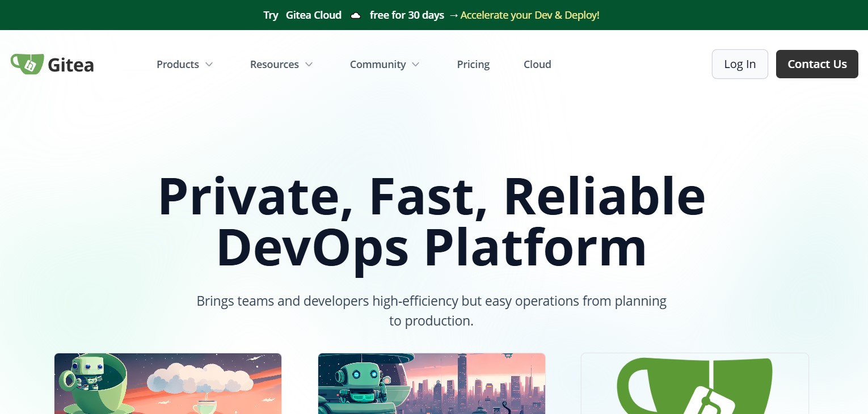This screenshot has width=868, height=414.
Task: Click the chevron beside Products
Action: click(x=209, y=65)
